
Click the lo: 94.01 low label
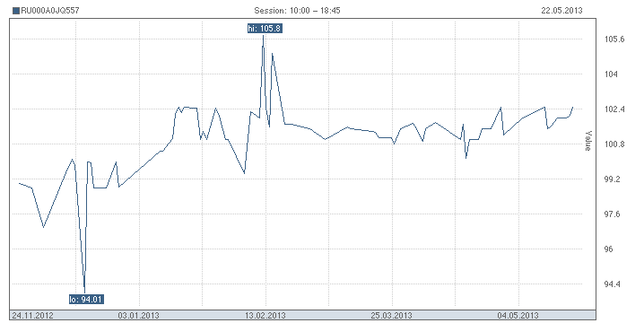point(86,299)
